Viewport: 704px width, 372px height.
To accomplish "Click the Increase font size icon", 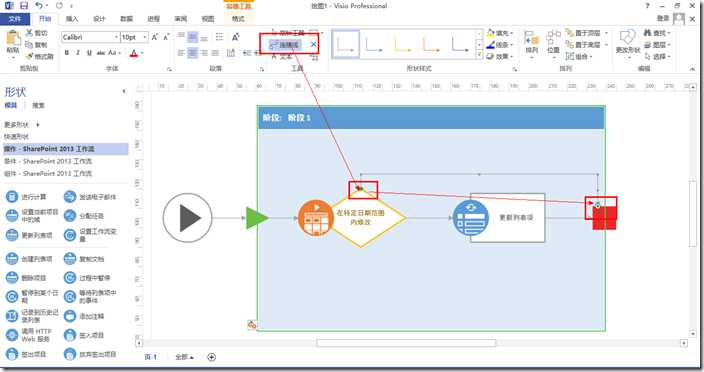I will click(x=155, y=37).
